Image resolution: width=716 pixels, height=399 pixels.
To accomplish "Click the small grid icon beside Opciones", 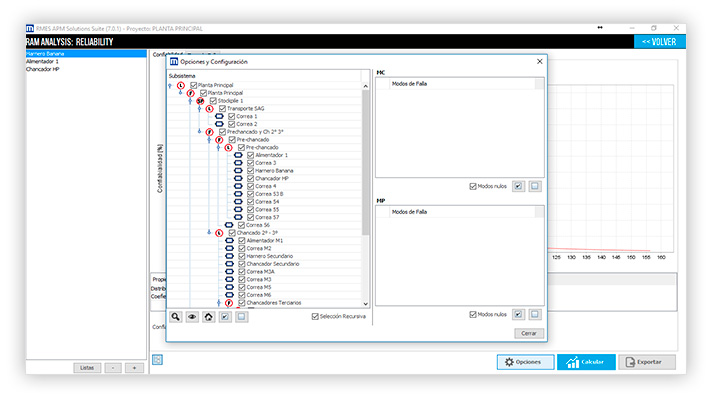I will pos(157,360).
